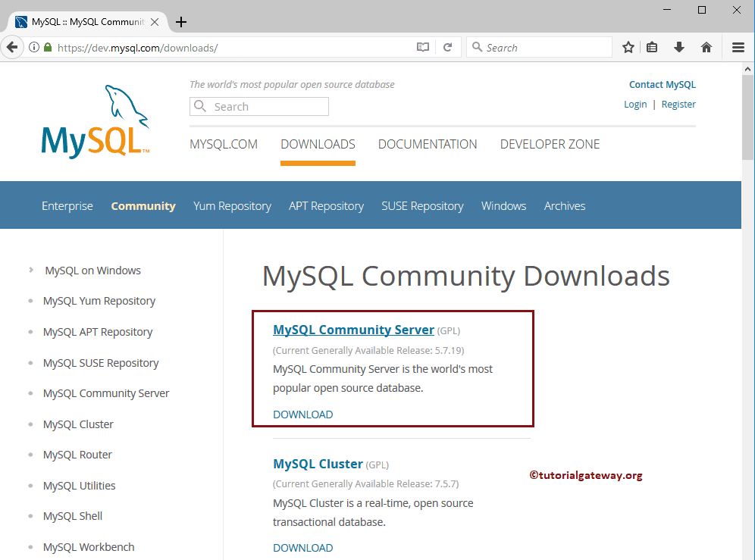View site security via padlock icon
This screenshot has width=755, height=560.
tap(47, 47)
